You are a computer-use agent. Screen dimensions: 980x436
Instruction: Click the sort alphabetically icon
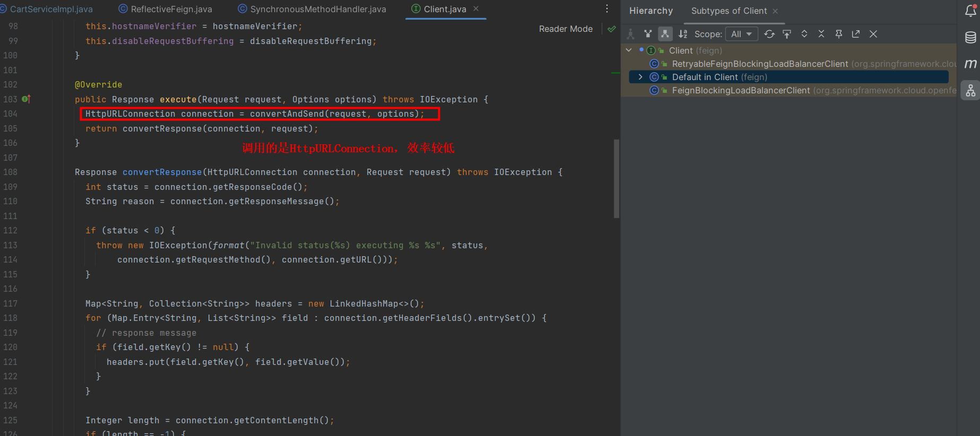click(683, 34)
